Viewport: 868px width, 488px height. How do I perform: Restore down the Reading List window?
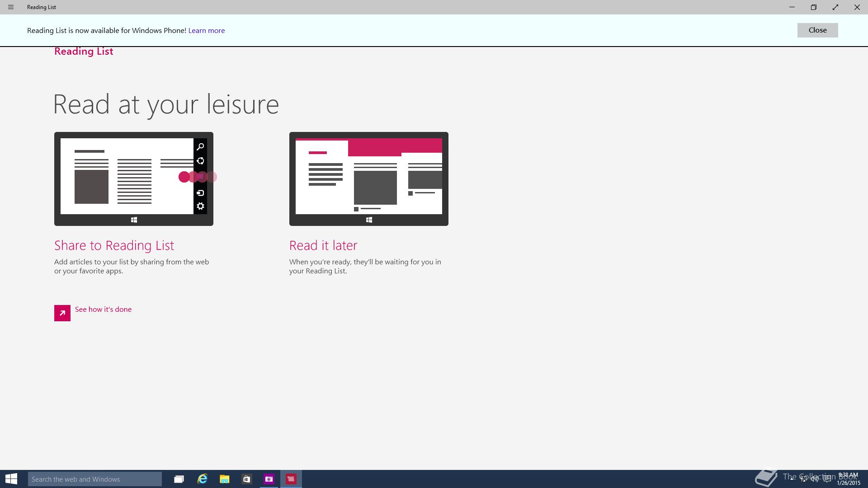[814, 7]
